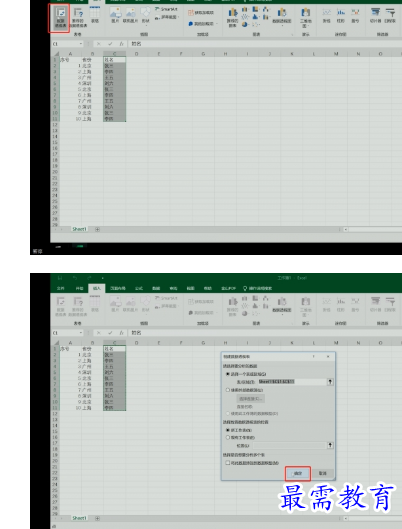This screenshot has width=402, height=529.
Task: Click the select-all corner in the upper worksheet
Action: coord(56,54)
